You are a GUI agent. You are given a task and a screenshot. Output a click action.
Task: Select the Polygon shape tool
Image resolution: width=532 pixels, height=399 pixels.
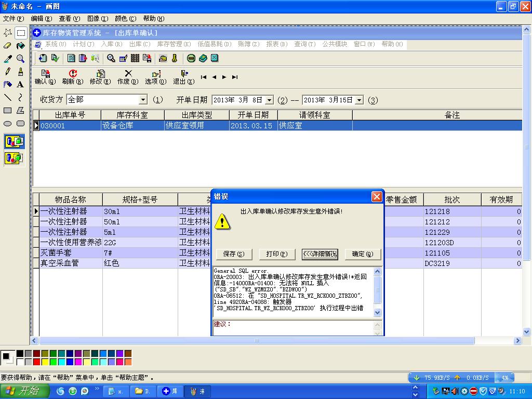21,111
